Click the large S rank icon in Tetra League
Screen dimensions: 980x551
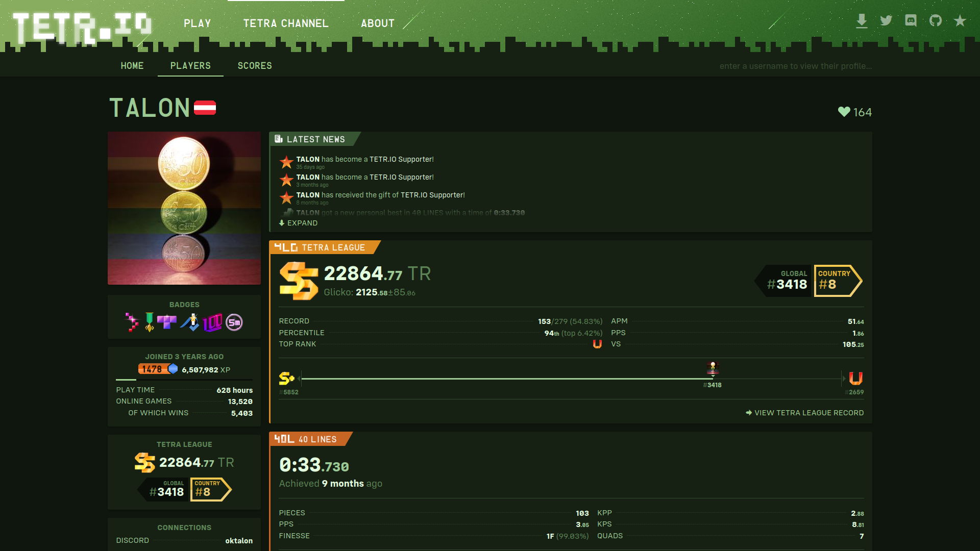point(299,281)
